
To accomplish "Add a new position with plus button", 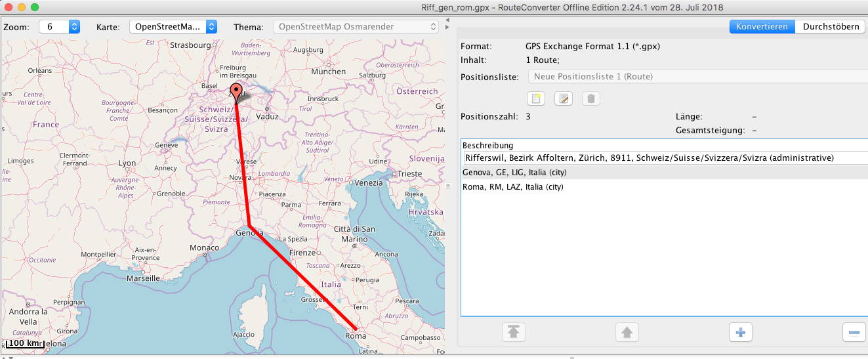I will point(740,333).
